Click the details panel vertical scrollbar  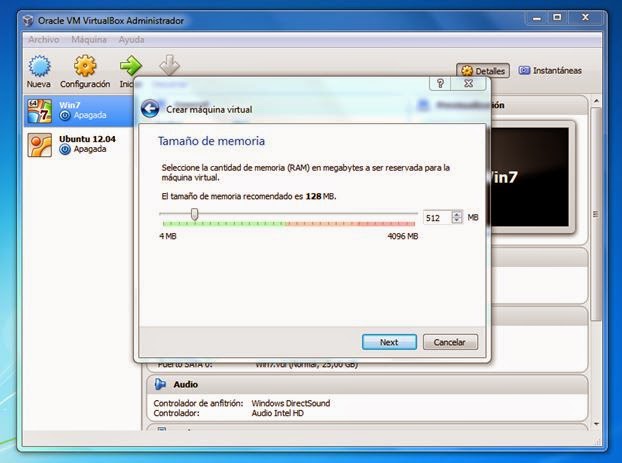[596, 214]
